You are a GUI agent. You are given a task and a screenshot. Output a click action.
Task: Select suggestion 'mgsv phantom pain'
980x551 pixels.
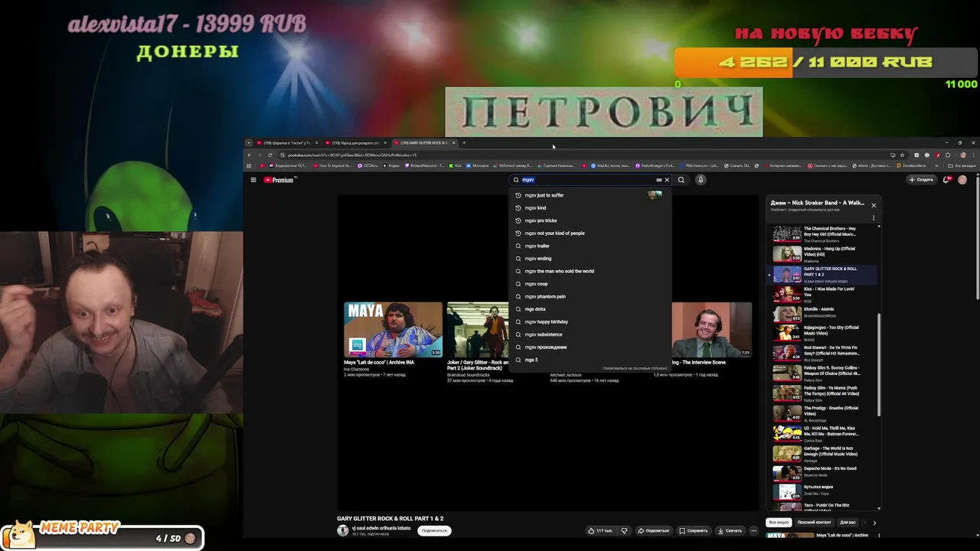[x=590, y=296]
